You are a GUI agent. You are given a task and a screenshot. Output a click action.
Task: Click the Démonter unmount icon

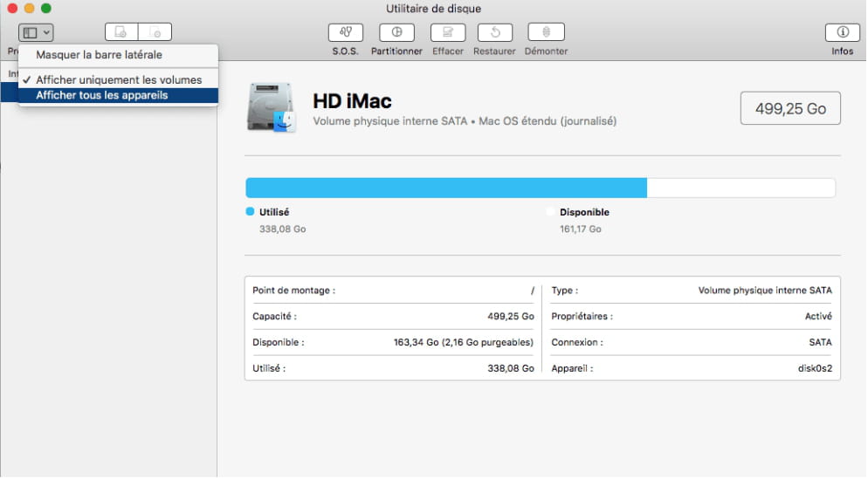click(546, 32)
